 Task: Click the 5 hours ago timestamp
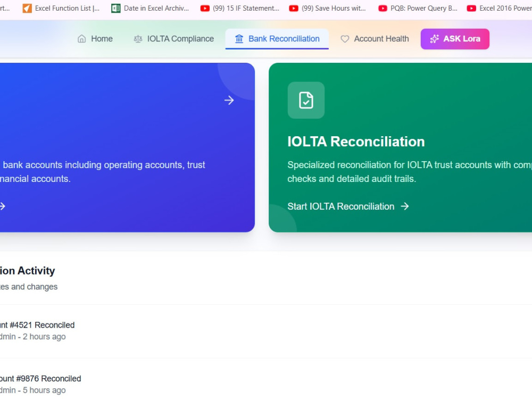point(44,390)
